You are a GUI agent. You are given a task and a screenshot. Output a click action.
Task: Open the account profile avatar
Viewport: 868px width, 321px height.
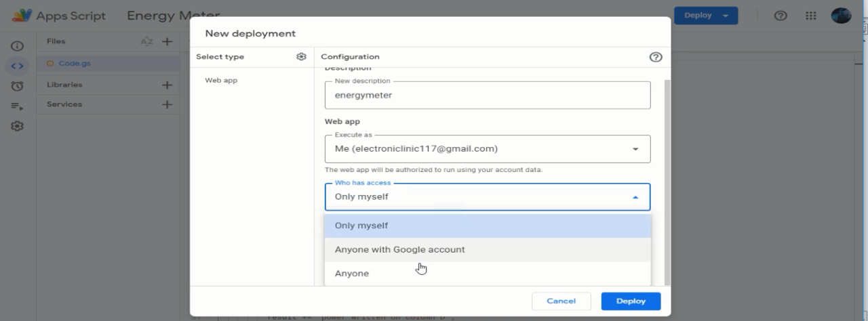(x=841, y=16)
